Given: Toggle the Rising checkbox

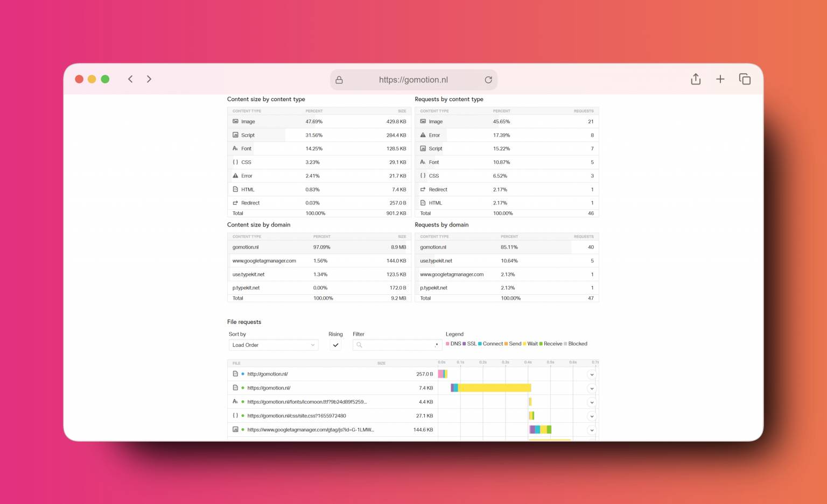Looking at the screenshot, I should click(x=335, y=345).
